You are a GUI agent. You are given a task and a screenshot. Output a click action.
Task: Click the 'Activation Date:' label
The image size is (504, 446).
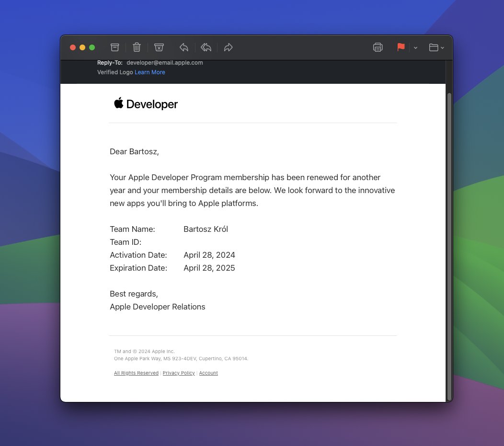(138, 255)
